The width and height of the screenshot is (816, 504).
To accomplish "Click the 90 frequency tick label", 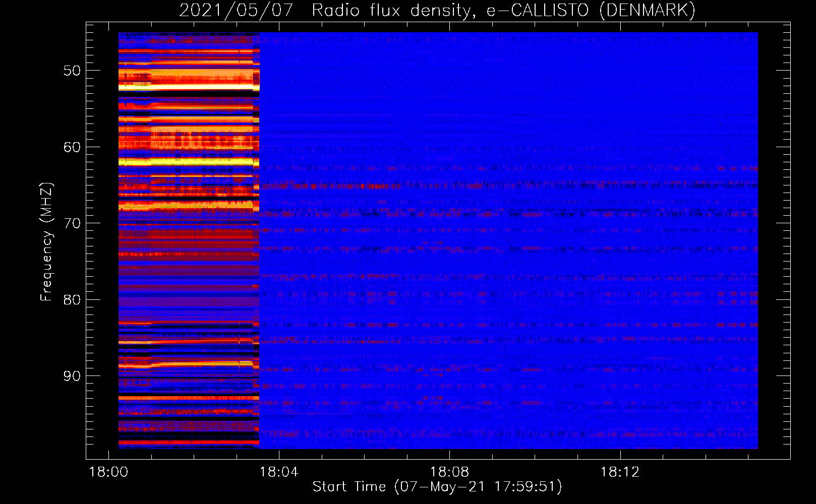I will tap(72, 376).
